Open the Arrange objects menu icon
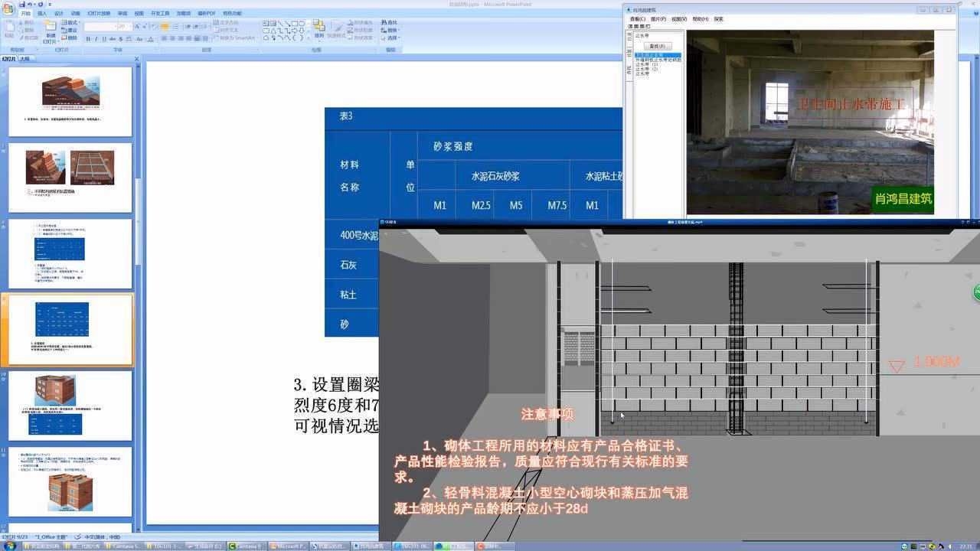 (x=318, y=28)
